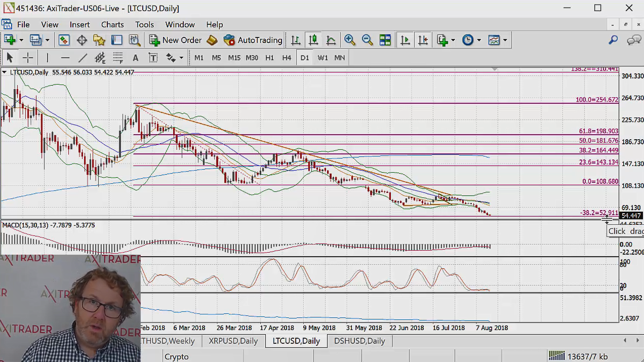The height and width of the screenshot is (362, 644).
Task: Open the File menu
Action: (x=23, y=24)
